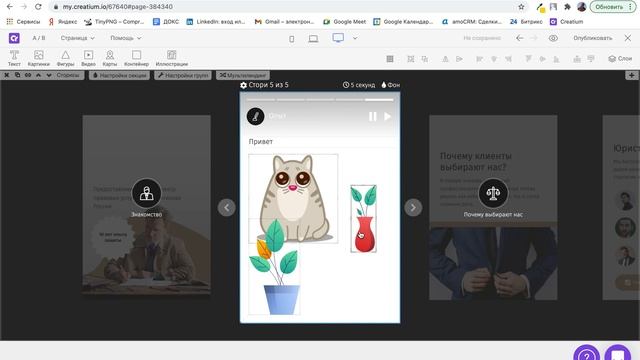Image resolution: width=640 pixels, height=360 pixels.
Task: Duplicate section with the copy icon
Action: click(x=17, y=75)
